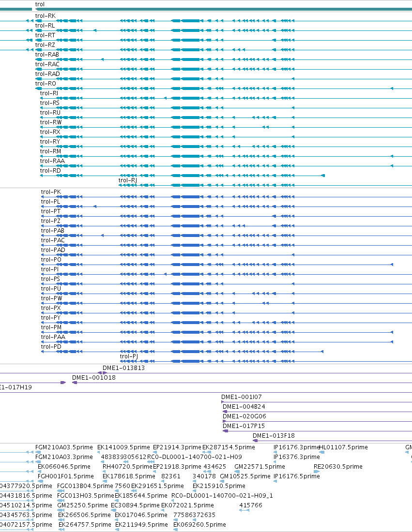
Task: Select transcript label trol-RD
Action: [x=51, y=171]
